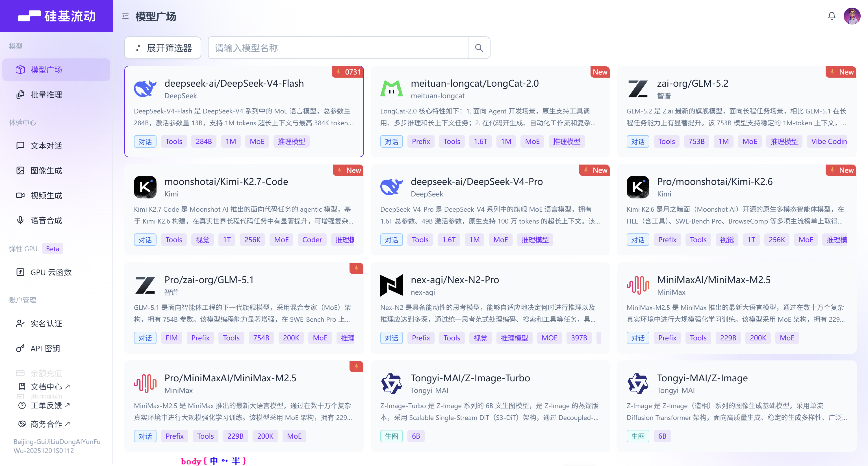868x466 pixels.
Task: Click the Pro/moonshotai/Kimi-K2.6 K logo
Action: (638, 187)
